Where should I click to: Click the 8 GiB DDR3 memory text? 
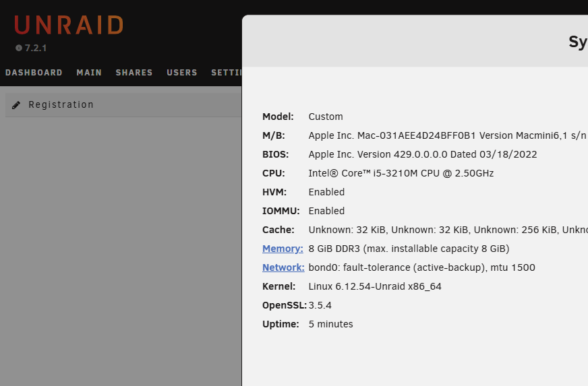click(x=409, y=249)
